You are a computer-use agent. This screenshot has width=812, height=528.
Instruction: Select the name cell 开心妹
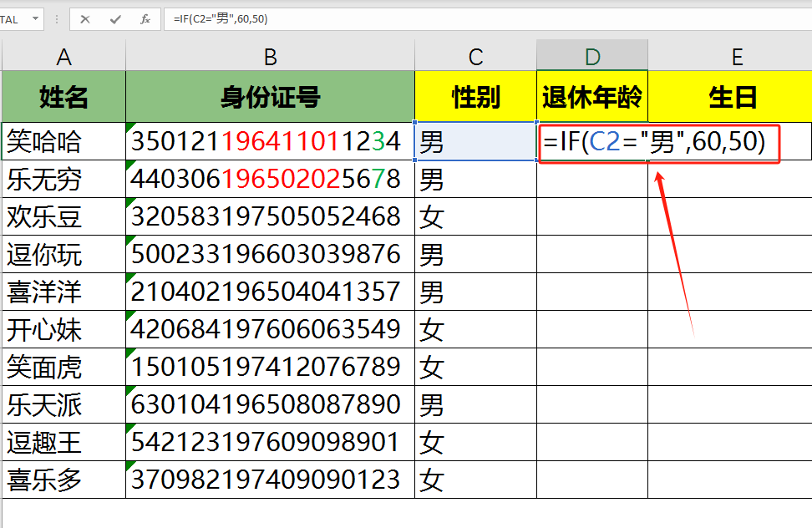[63, 329]
